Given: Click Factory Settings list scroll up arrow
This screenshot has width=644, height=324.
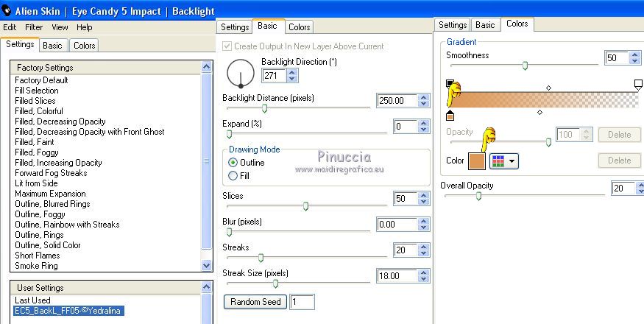Looking at the screenshot, I should 207,66.
